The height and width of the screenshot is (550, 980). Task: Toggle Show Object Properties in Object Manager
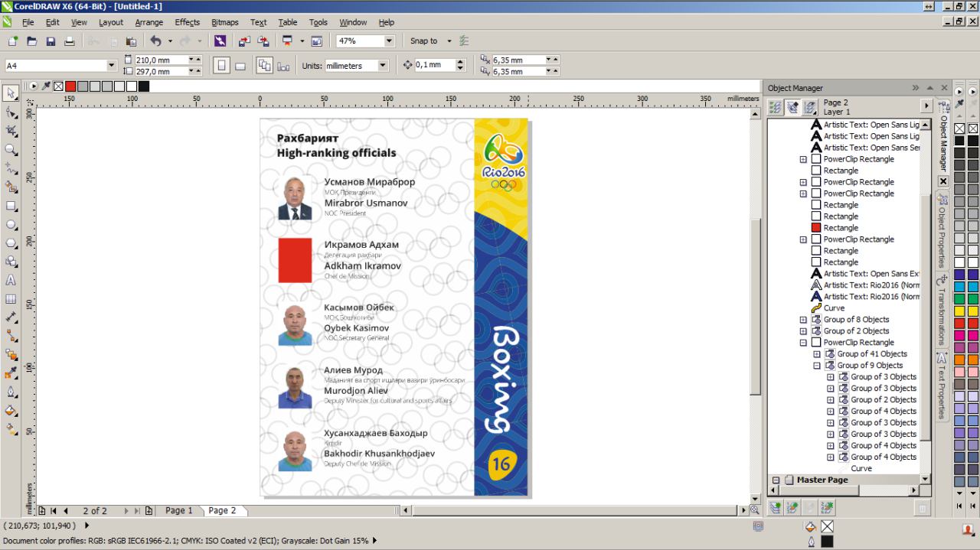point(775,107)
